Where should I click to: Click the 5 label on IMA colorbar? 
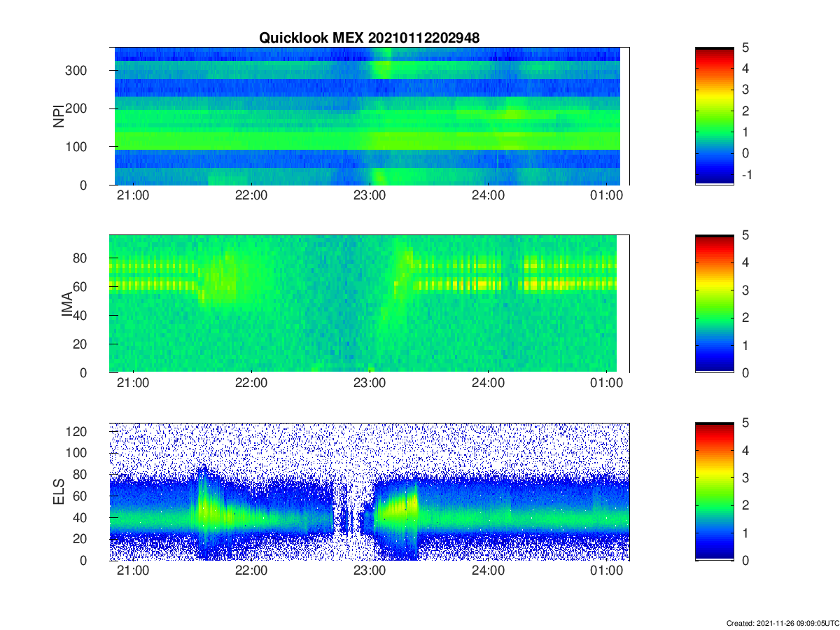pyautogui.click(x=745, y=236)
